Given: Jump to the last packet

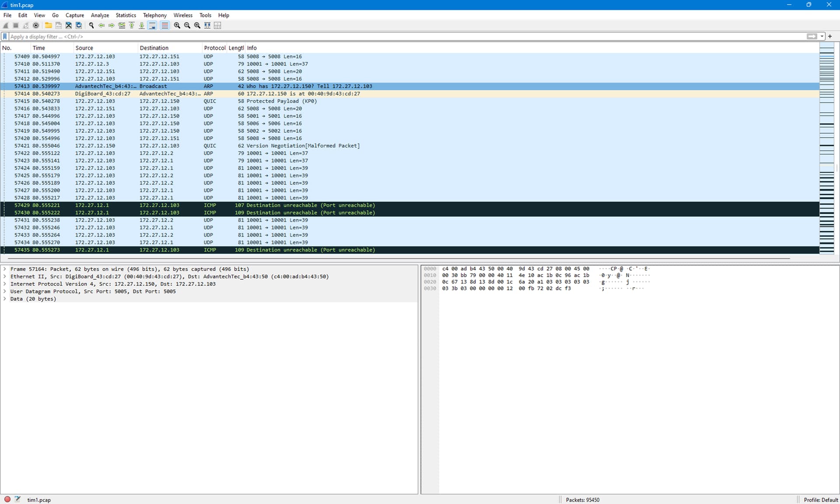Looking at the screenshot, I should coord(142,25).
